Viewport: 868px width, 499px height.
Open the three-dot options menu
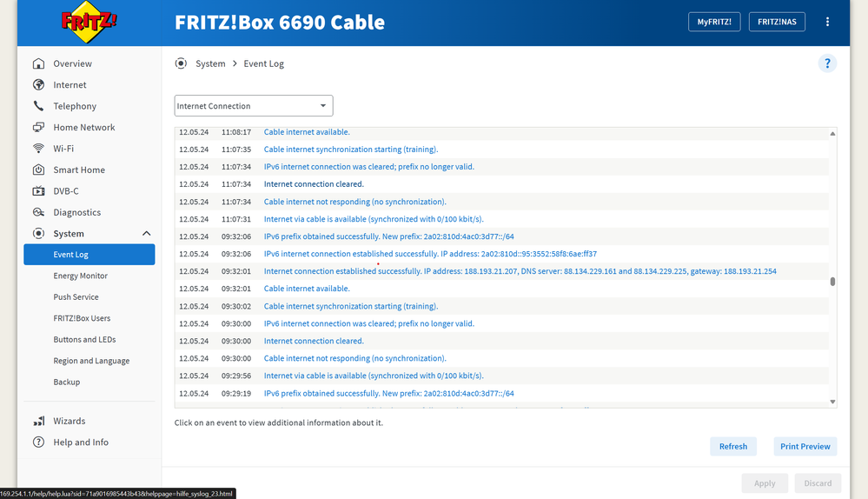tap(827, 22)
